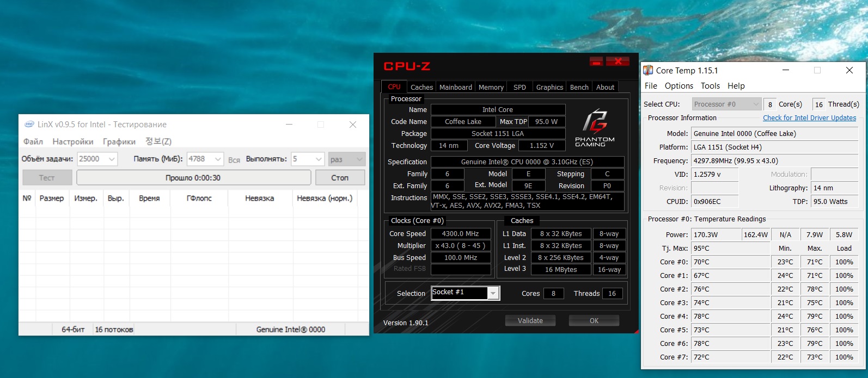Screen dimensions: 868x378
Task: Switch to the Graphics tab in CPU-Z
Action: pos(549,87)
